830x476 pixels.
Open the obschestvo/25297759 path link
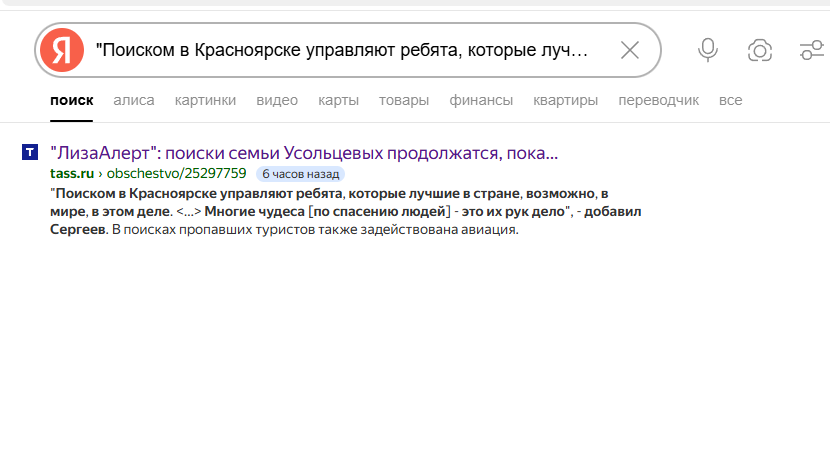point(176,173)
